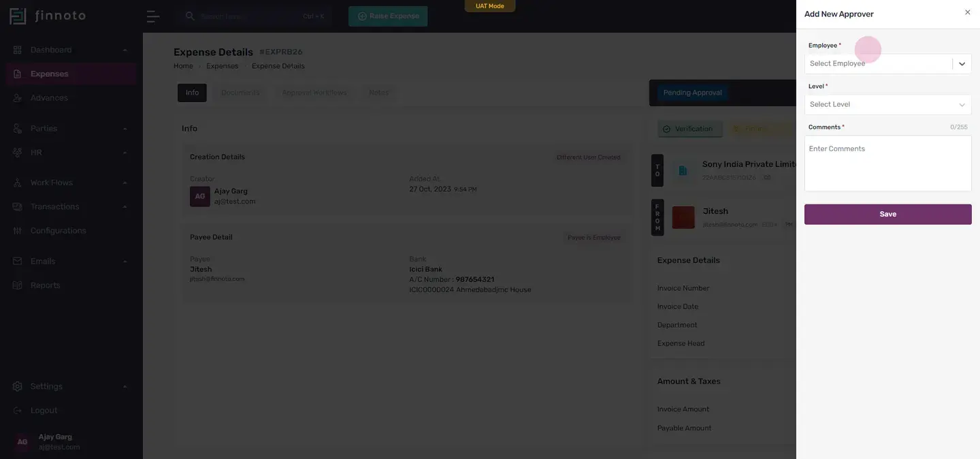980x459 pixels.
Task: Click the Logout icon
Action: pos(18,411)
